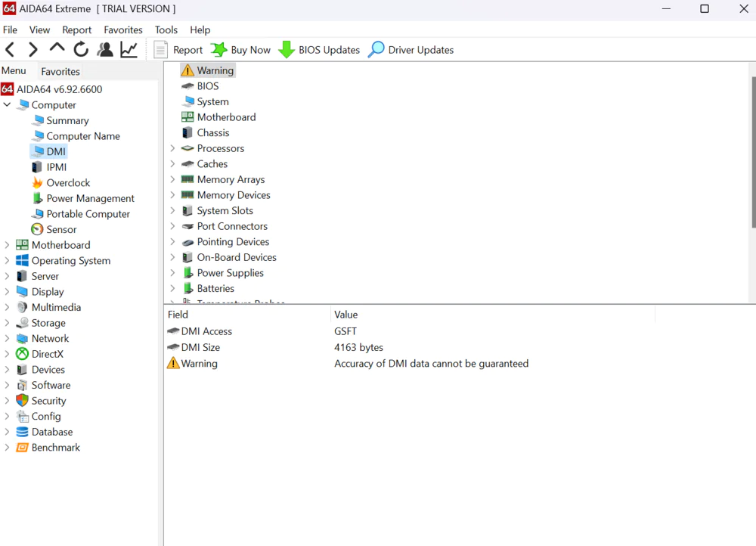Image resolution: width=756 pixels, height=546 pixels.
Task: Open the IPMI page
Action: (57, 167)
